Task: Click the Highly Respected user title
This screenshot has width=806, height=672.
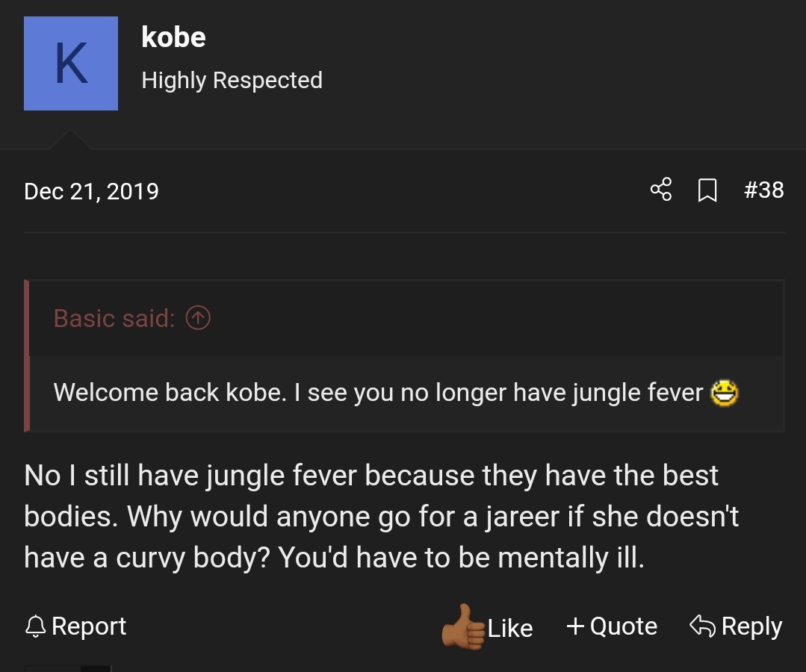Action: point(232,80)
